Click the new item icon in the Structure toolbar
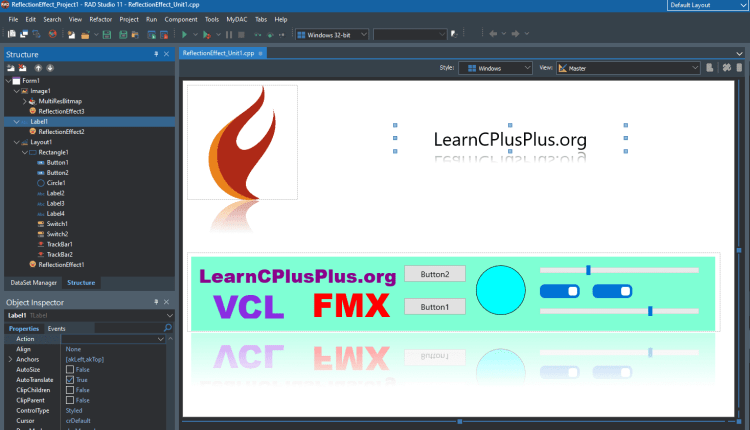This screenshot has width=750, height=430. coord(11,68)
